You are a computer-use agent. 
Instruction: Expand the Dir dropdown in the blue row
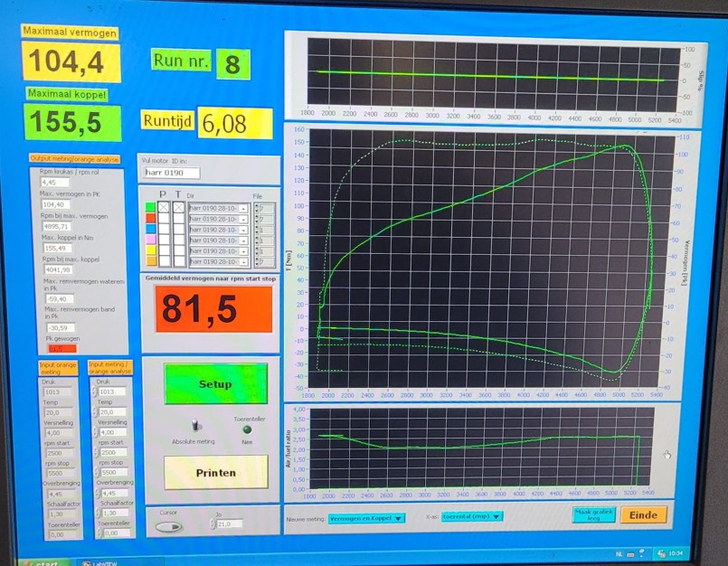click(243, 230)
